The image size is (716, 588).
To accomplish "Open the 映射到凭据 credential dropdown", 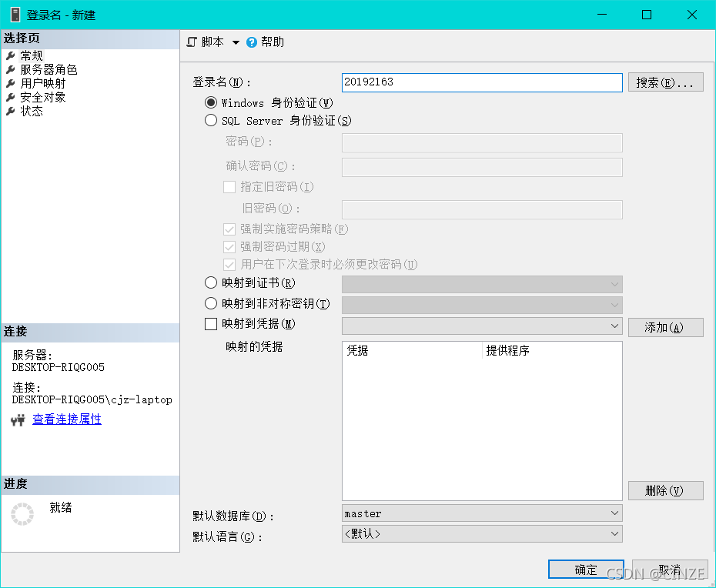I will pyautogui.click(x=482, y=326).
